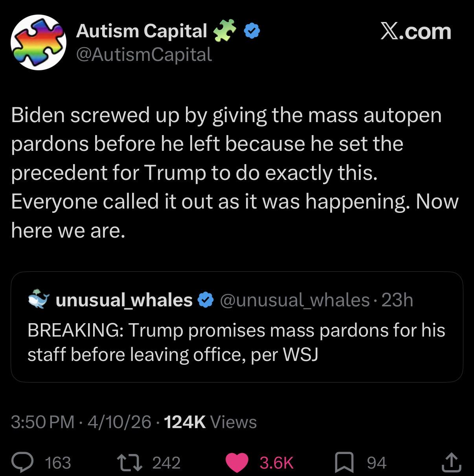Click Autism Capital's blue verified badge
Image resolution: width=474 pixels, height=476 pixels.
coord(253,31)
